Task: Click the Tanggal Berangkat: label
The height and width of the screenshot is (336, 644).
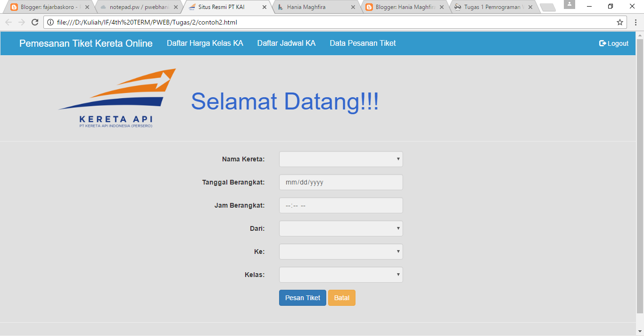Action: [233, 182]
